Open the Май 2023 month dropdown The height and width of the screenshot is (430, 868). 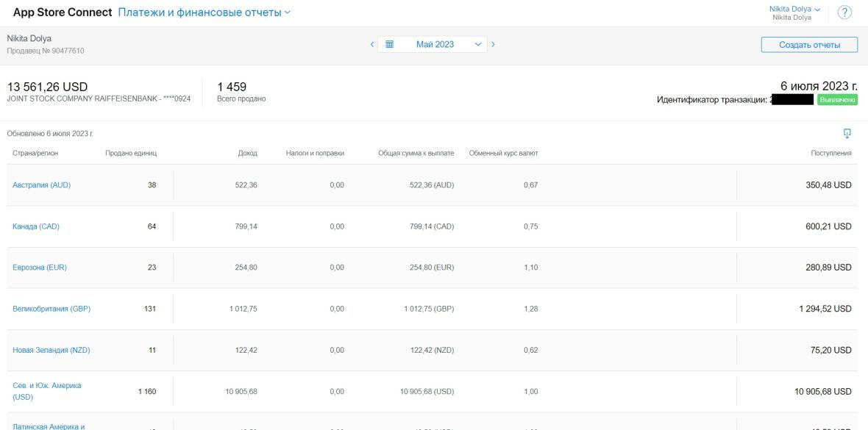433,44
